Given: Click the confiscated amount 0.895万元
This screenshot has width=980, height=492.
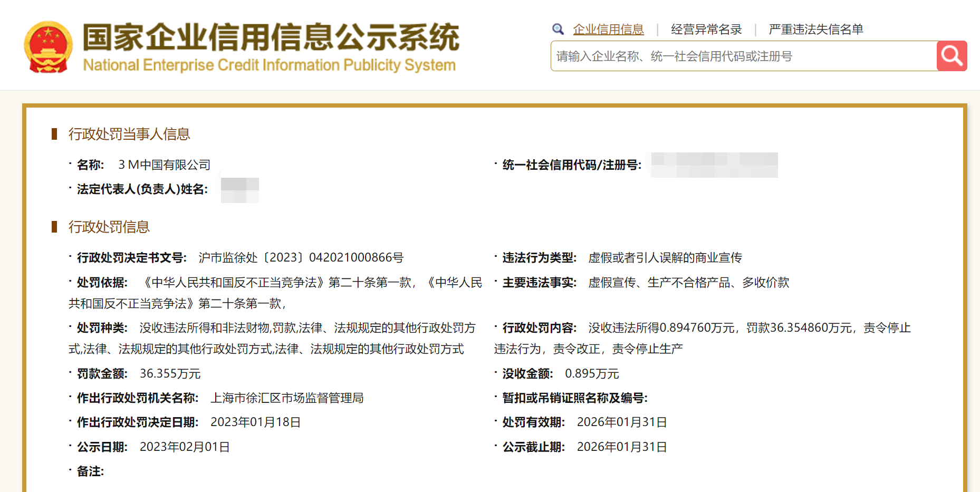Looking at the screenshot, I should 591,373.
